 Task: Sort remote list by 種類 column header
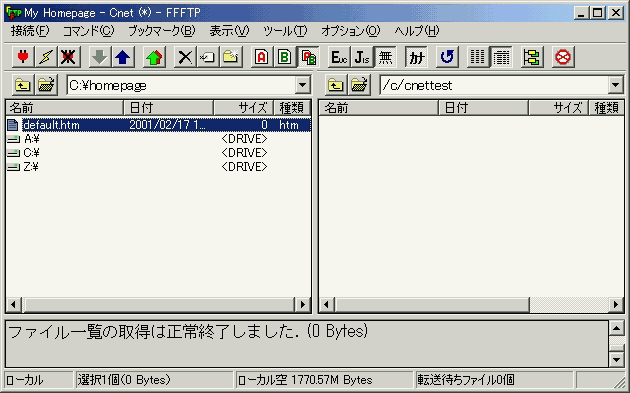pos(606,108)
